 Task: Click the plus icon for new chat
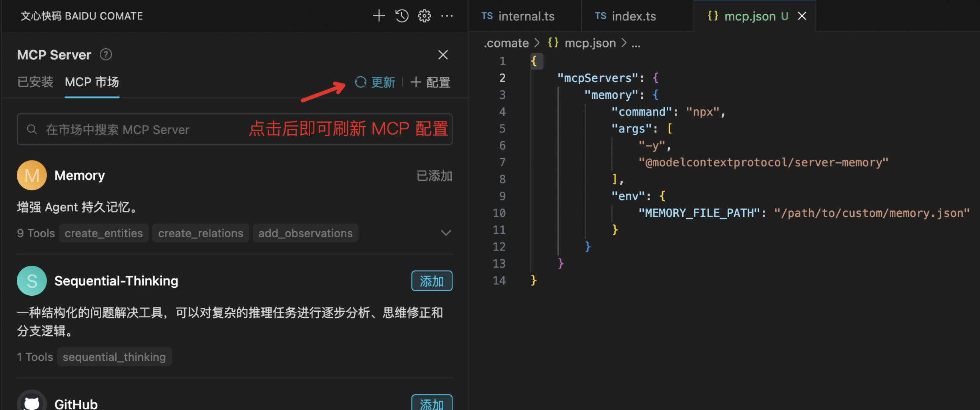pyautogui.click(x=378, y=16)
